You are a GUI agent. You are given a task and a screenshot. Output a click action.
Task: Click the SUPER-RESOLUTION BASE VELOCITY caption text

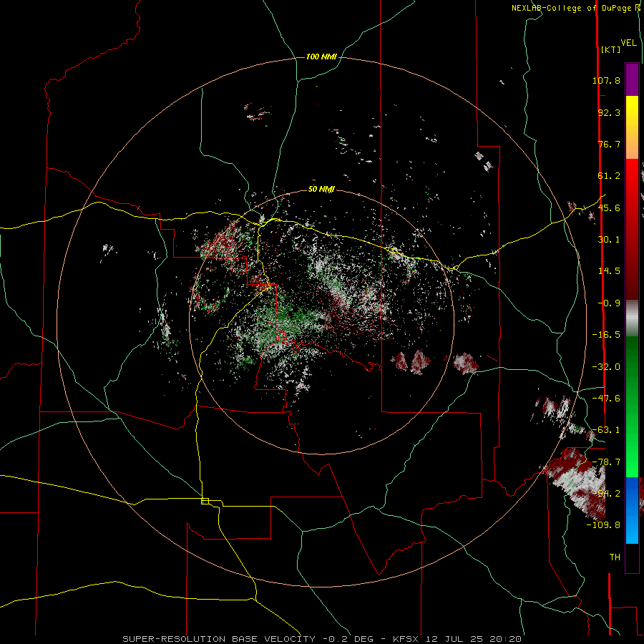219,639
